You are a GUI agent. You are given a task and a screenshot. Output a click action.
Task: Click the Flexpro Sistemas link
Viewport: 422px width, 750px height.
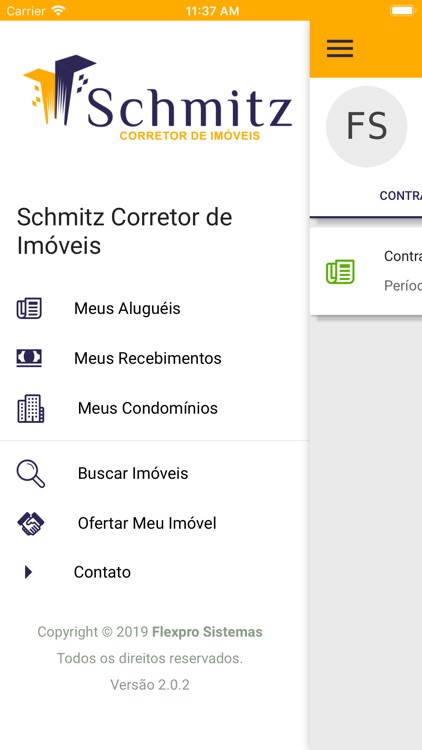click(207, 632)
